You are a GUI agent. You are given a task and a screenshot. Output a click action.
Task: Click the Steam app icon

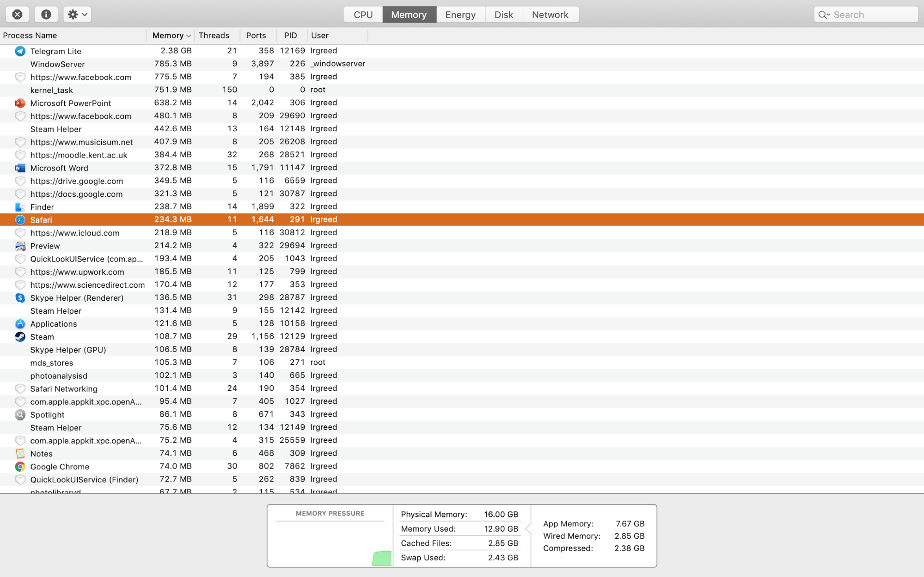tap(20, 337)
